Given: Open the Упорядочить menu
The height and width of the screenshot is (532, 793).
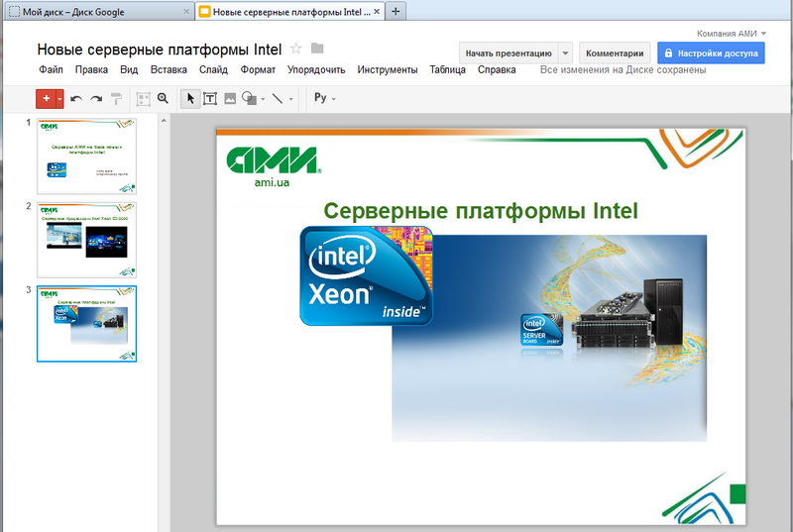Looking at the screenshot, I should (x=316, y=69).
